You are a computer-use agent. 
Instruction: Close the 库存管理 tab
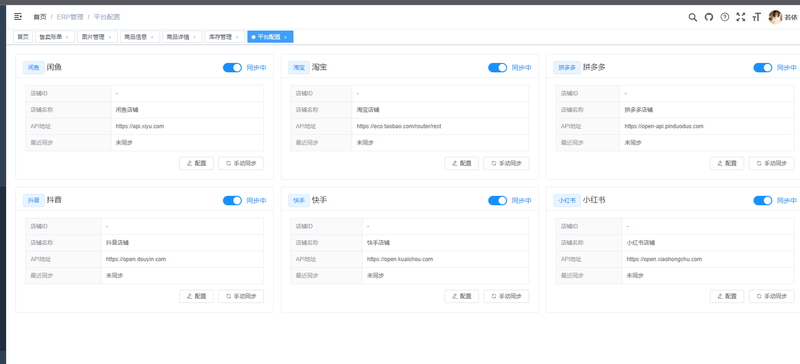(x=237, y=37)
